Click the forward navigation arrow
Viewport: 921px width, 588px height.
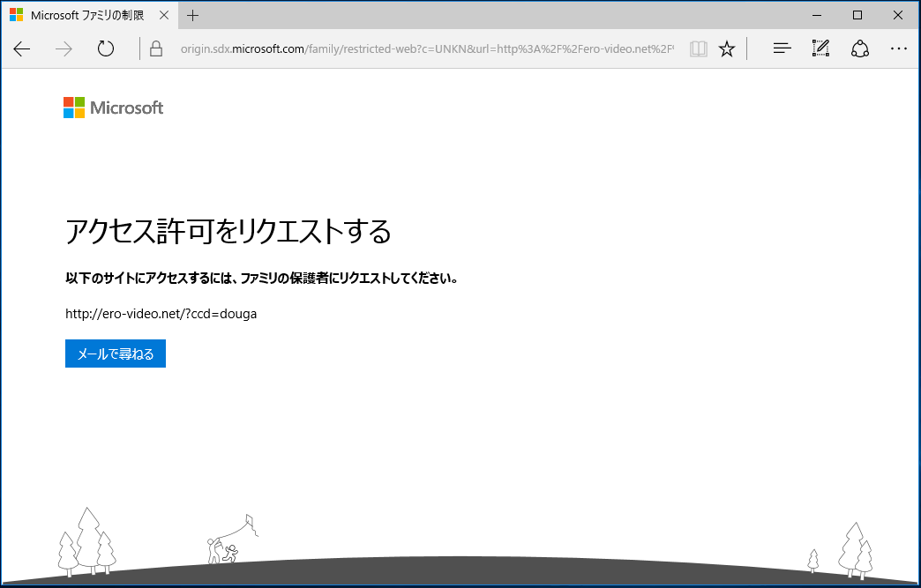click(63, 48)
